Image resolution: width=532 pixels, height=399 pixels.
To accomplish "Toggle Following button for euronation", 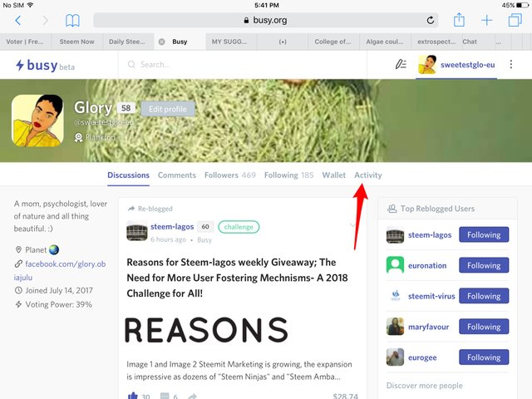I will pyautogui.click(x=484, y=265).
